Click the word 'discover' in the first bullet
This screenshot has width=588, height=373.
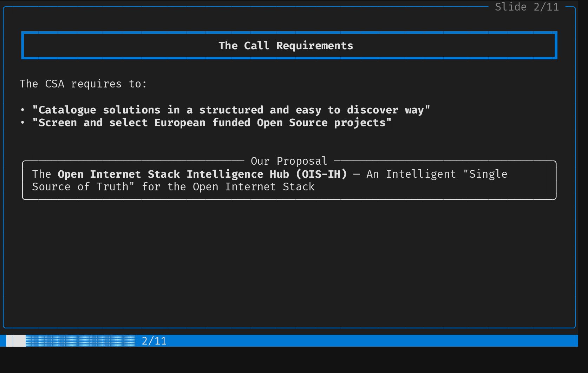(372, 110)
